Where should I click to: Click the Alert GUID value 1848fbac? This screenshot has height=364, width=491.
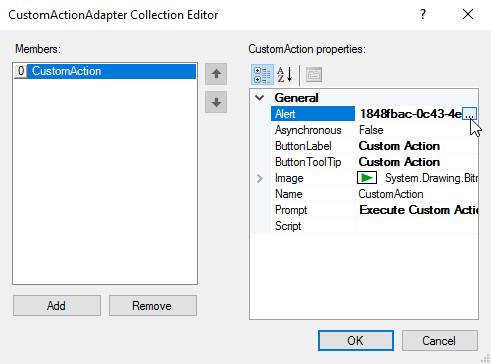(410, 114)
